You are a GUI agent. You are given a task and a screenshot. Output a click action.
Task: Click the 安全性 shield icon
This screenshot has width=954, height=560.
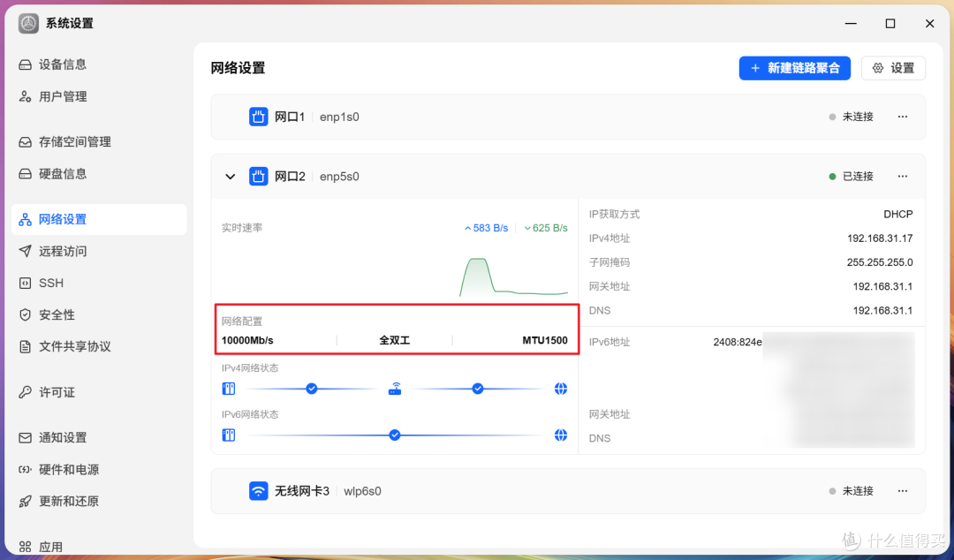(x=25, y=314)
